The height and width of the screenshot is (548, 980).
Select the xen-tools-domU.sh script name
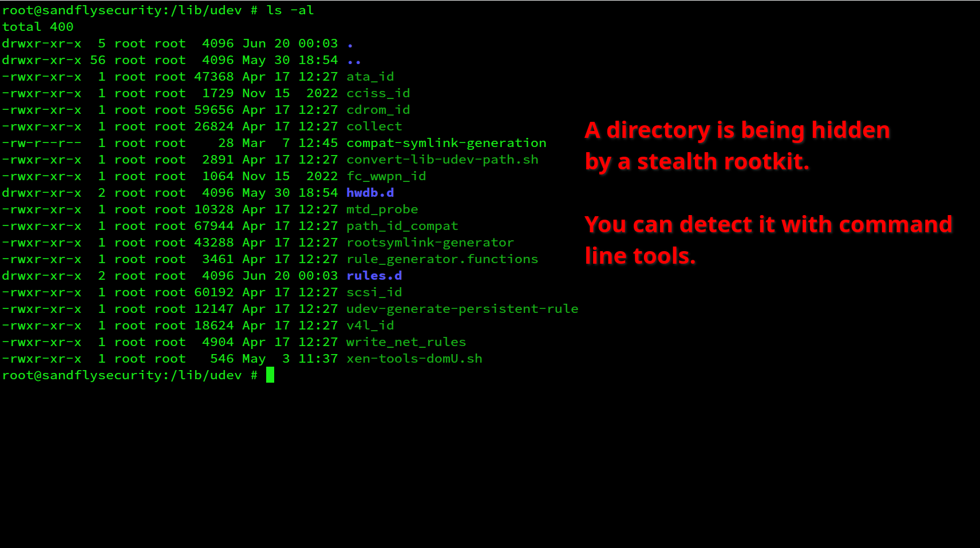(413, 358)
